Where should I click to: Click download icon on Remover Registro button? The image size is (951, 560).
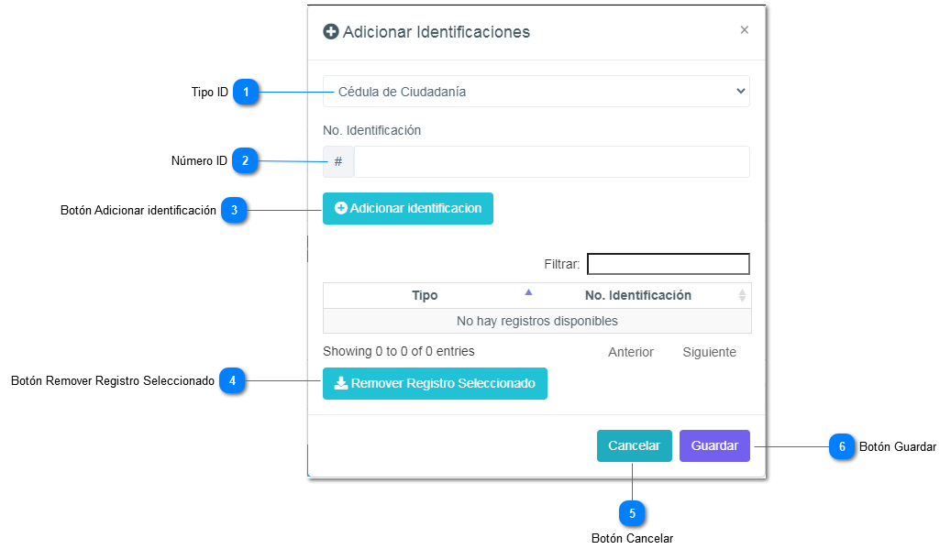[340, 384]
